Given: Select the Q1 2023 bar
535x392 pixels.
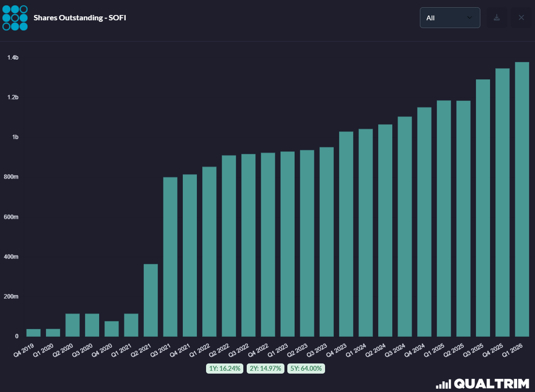Looking at the screenshot, I should coord(288,244).
